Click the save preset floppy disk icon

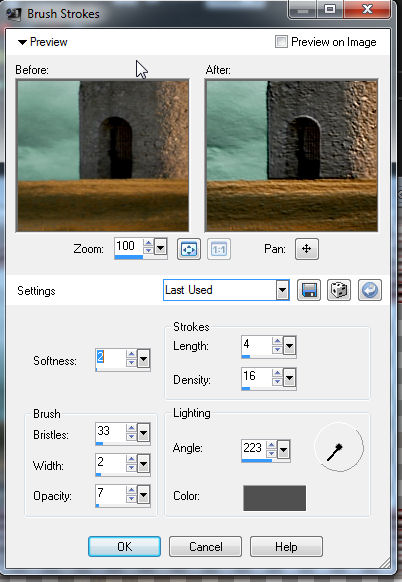[309, 290]
